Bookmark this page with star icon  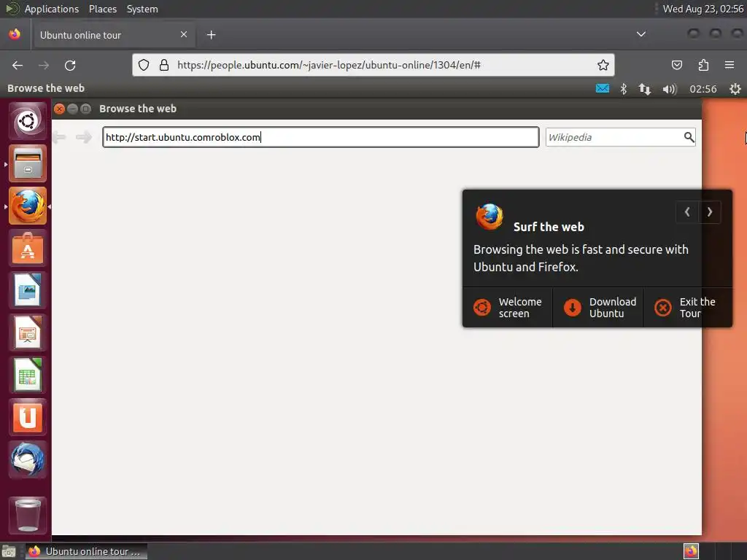[603, 65]
